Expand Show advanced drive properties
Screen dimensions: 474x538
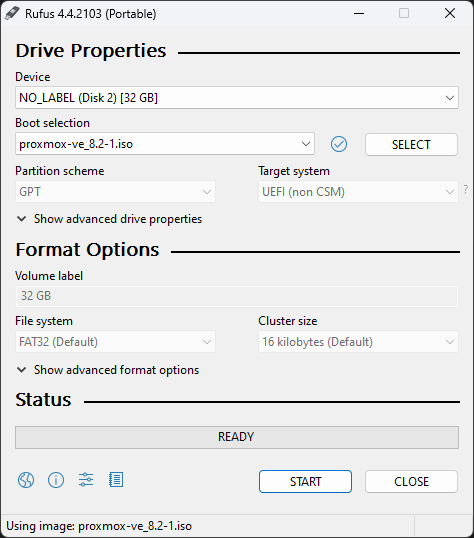[x=109, y=219]
